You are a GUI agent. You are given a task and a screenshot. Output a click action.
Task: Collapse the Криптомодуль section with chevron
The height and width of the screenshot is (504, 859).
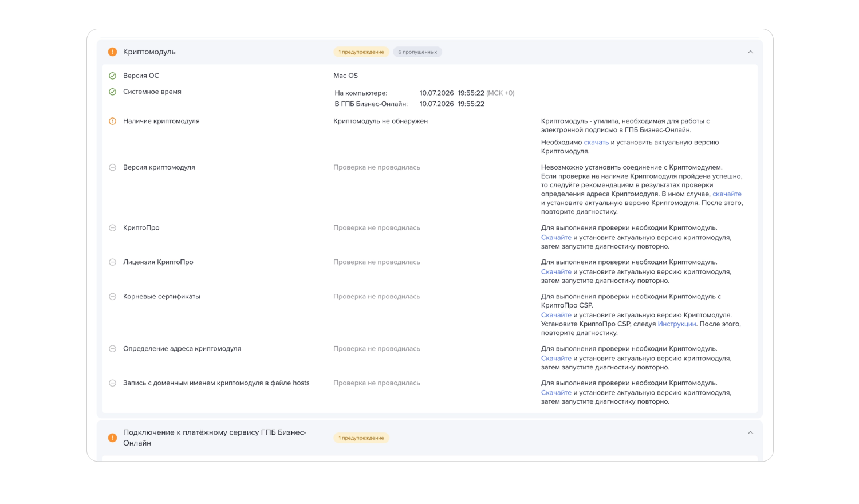(x=750, y=52)
